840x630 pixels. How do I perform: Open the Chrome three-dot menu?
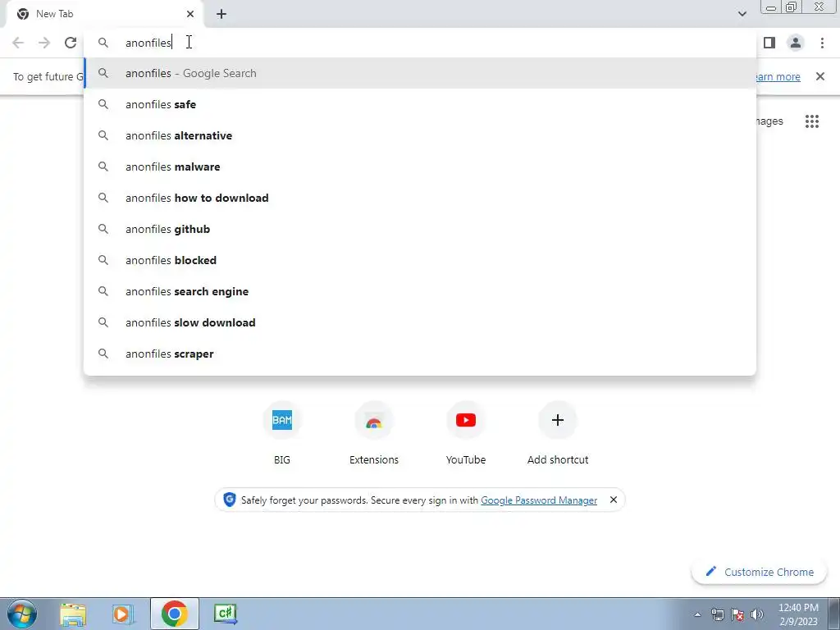(822, 43)
